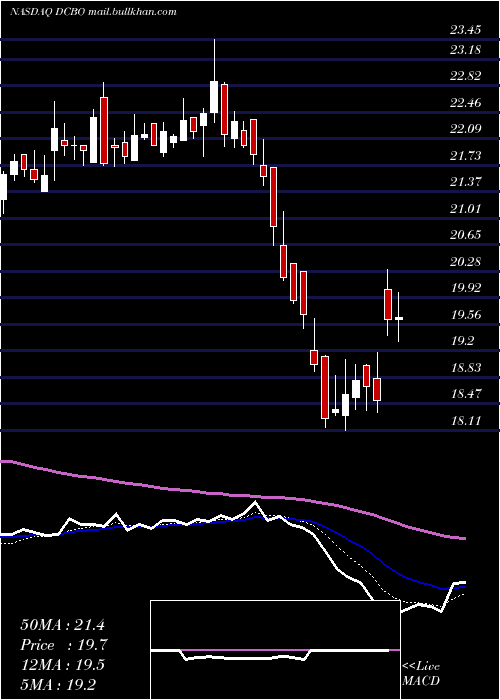Click the 22.46 price axis label
The image size is (500, 700).
coord(465,102)
